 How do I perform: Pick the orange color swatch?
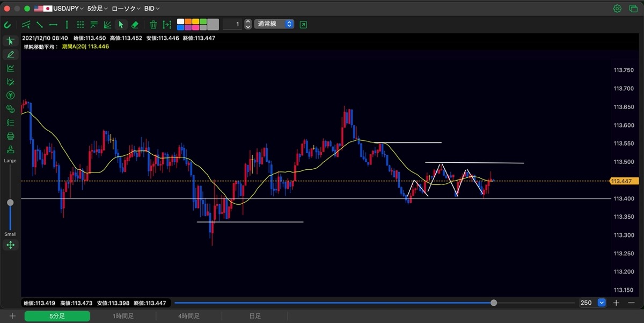188,21
